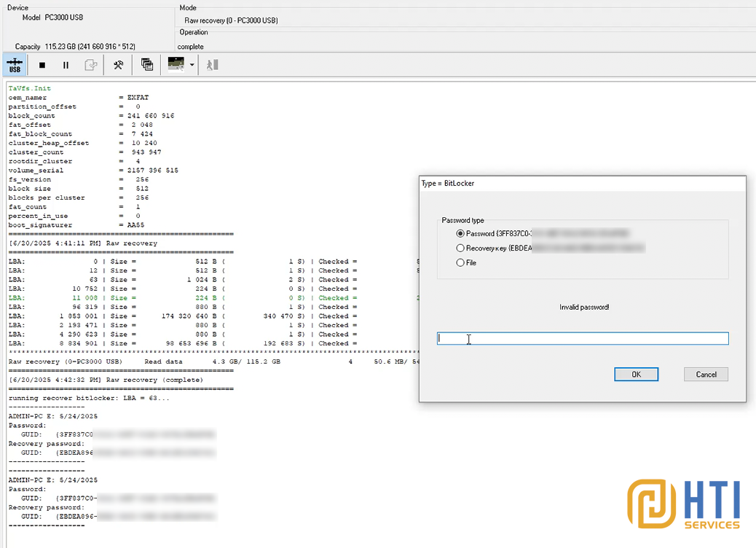The width and height of the screenshot is (756, 548).
Task: Click the sector map image icon
Action: 176,64
